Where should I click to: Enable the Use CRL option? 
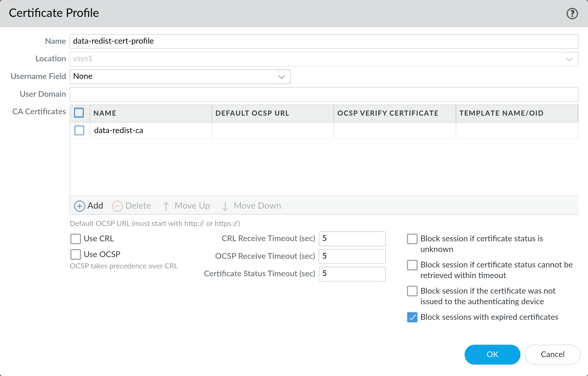(75, 239)
